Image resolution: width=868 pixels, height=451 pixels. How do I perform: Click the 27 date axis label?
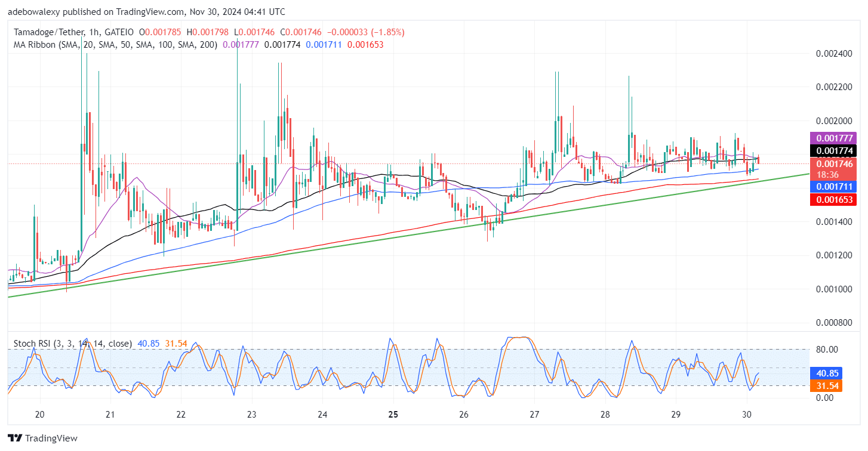tap(534, 414)
